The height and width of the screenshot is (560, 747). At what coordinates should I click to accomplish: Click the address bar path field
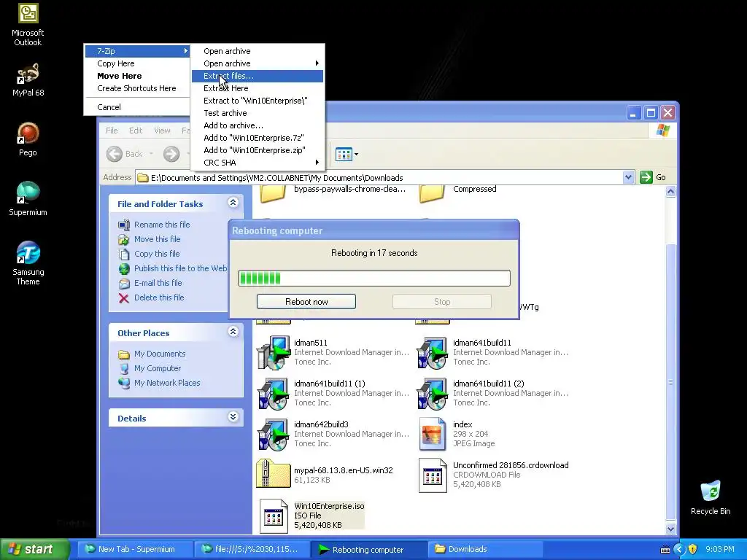tap(379, 178)
